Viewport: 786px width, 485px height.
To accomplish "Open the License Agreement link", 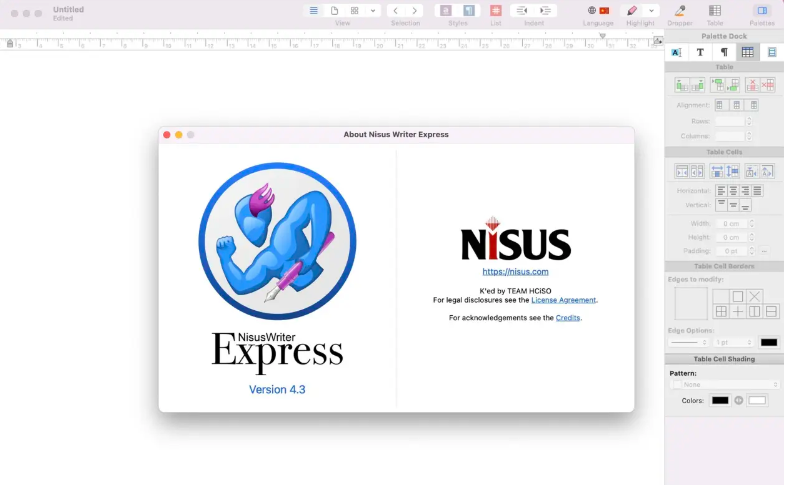I will point(563,300).
